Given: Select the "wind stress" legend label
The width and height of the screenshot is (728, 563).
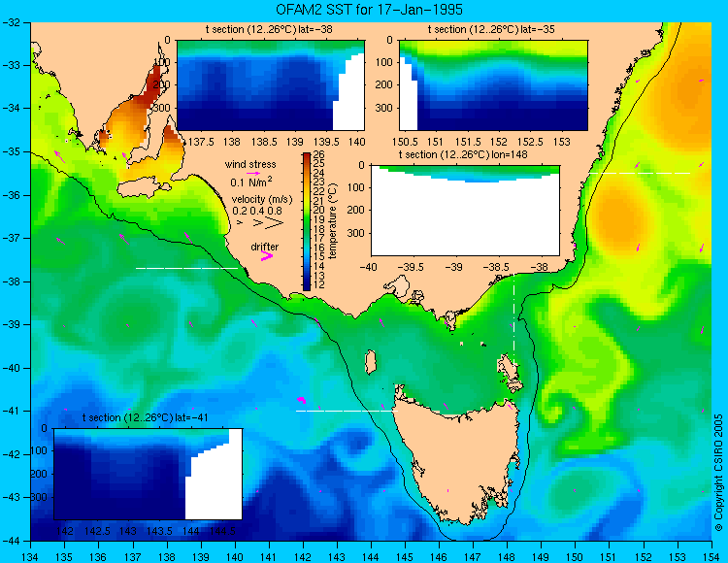Looking at the screenshot, I should pyautogui.click(x=250, y=164).
